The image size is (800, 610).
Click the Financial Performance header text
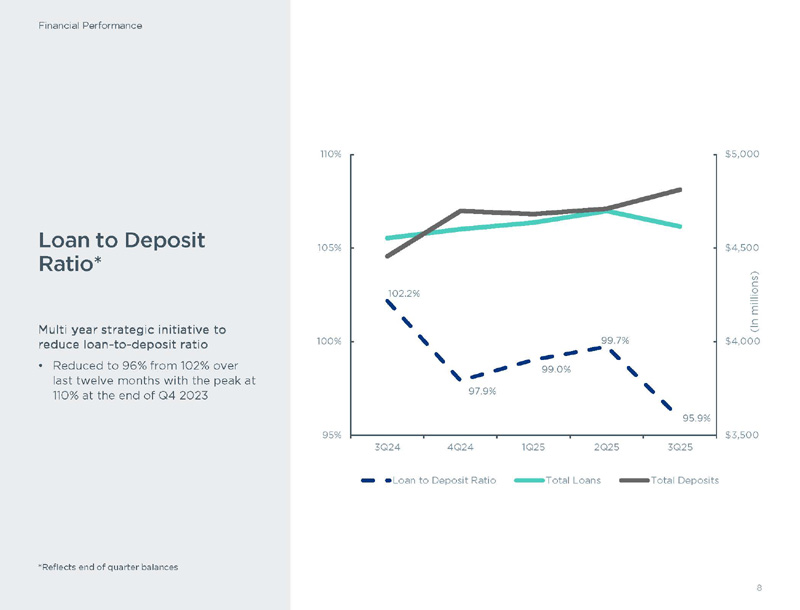(90, 24)
